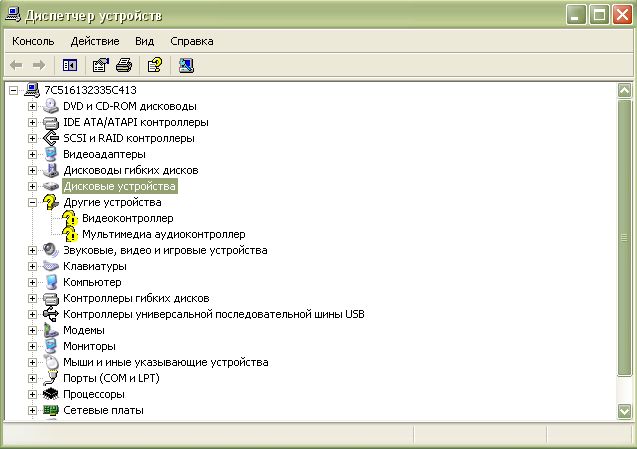Click the Звуковые, видео и игровые устройства icon
The image size is (637, 449).
click(51, 250)
